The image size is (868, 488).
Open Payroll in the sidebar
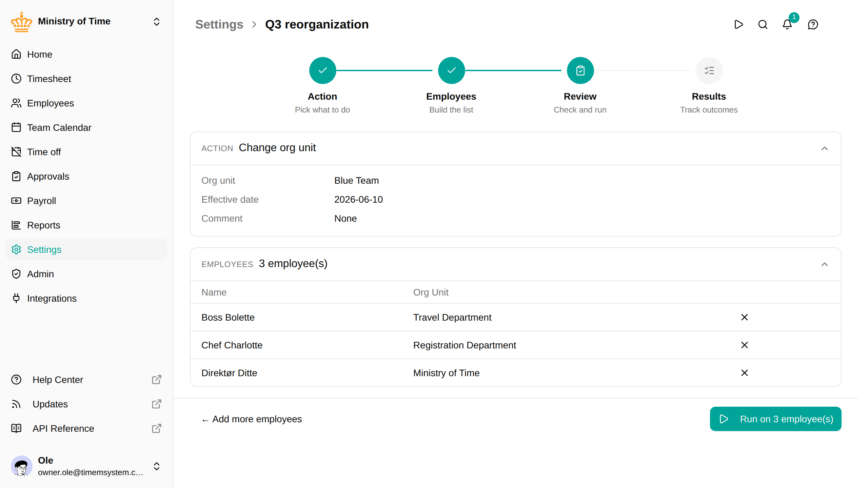pyautogui.click(x=86, y=201)
